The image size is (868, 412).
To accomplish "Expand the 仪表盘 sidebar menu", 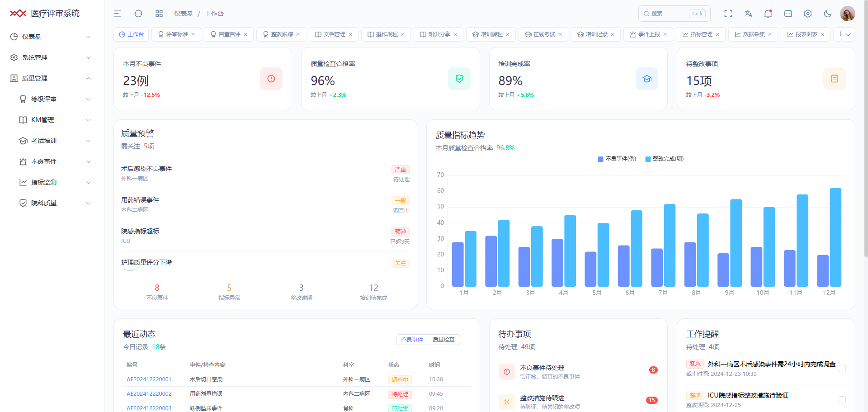I will click(52, 37).
